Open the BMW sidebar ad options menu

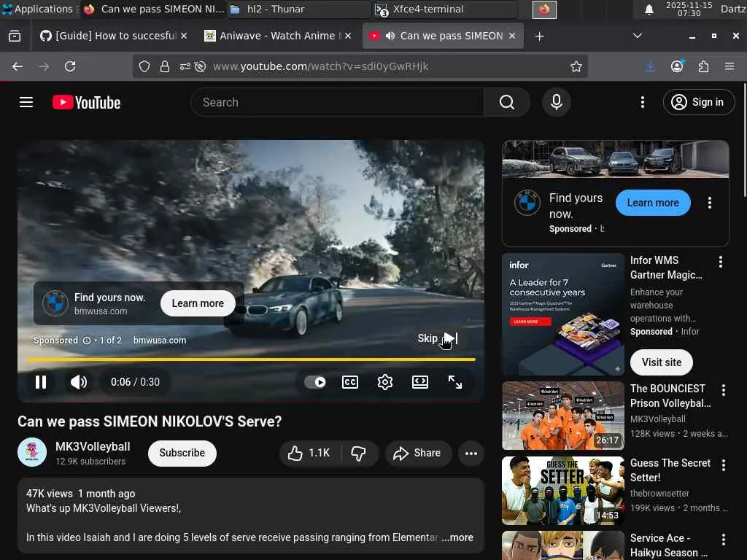(709, 203)
